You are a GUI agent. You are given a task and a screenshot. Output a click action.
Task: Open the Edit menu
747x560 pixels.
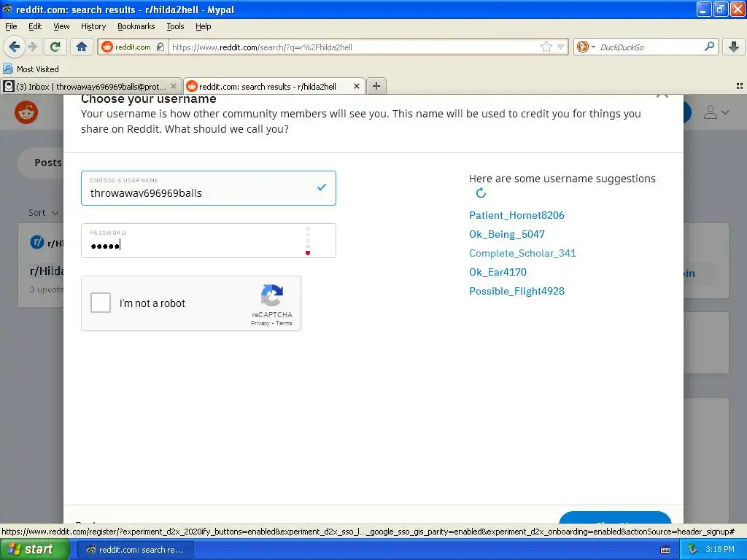pyautogui.click(x=35, y=26)
